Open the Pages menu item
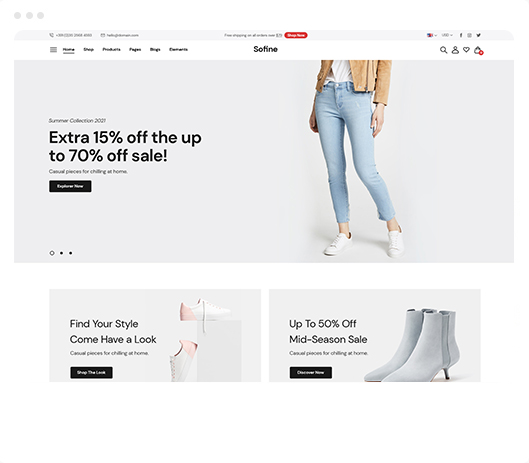 (x=135, y=50)
